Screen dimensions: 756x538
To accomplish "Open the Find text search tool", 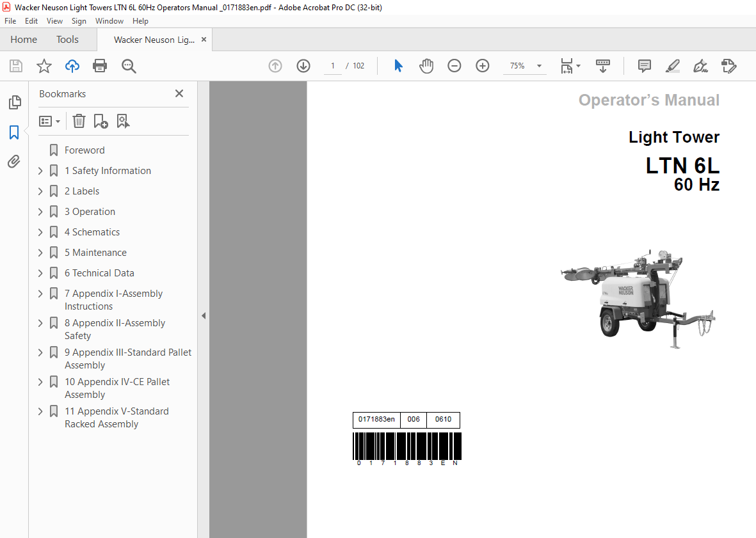I will coord(129,66).
